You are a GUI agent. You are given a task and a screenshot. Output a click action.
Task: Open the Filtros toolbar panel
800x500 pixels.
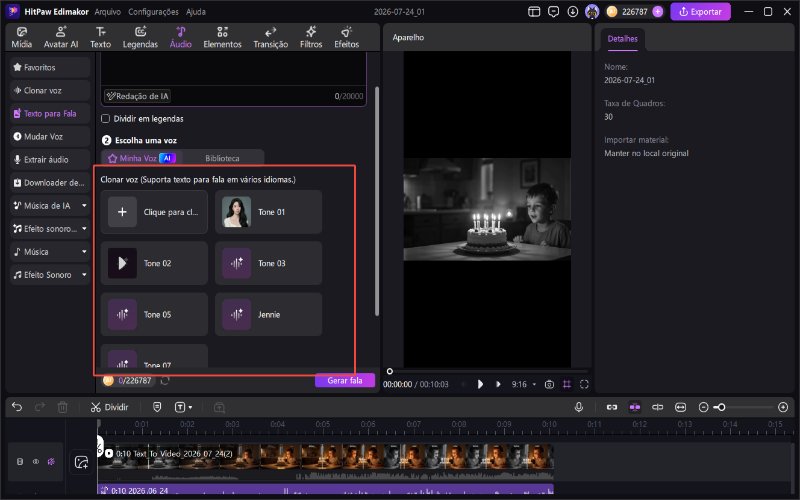(x=311, y=38)
